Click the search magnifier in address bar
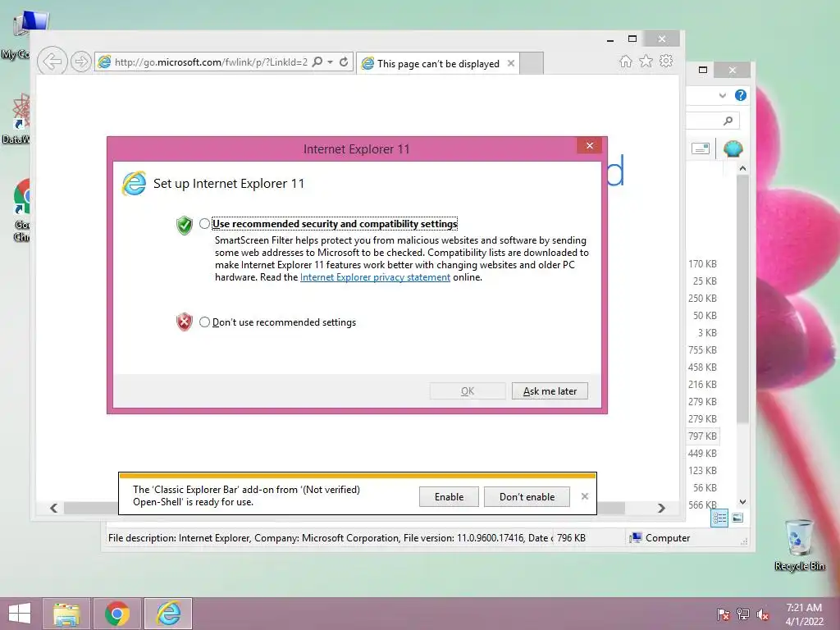Screen dimensions: 840x630 pyautogui.click(x=317, y=62)
